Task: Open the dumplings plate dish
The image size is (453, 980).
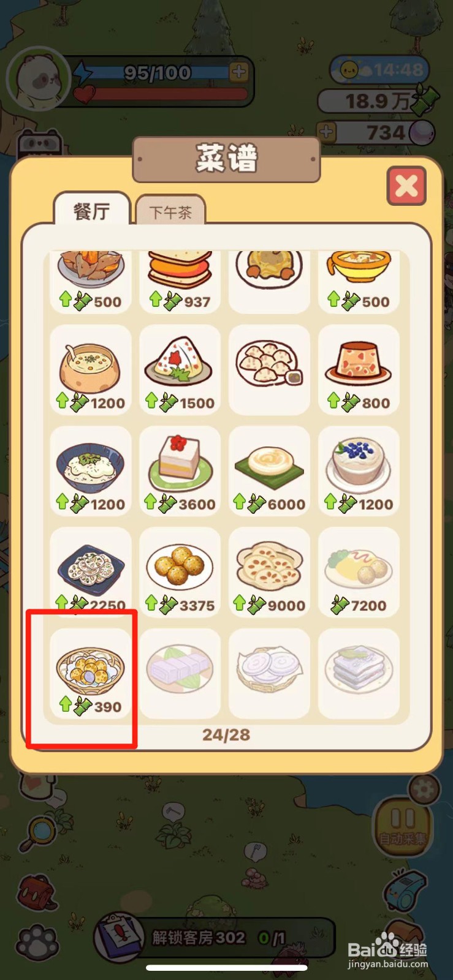Action: 269,369
